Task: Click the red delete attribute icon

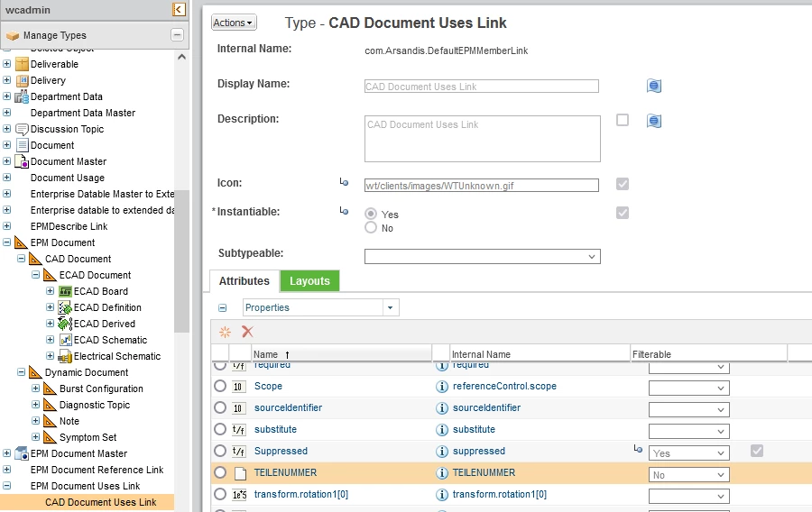Action: coord(247,332)
